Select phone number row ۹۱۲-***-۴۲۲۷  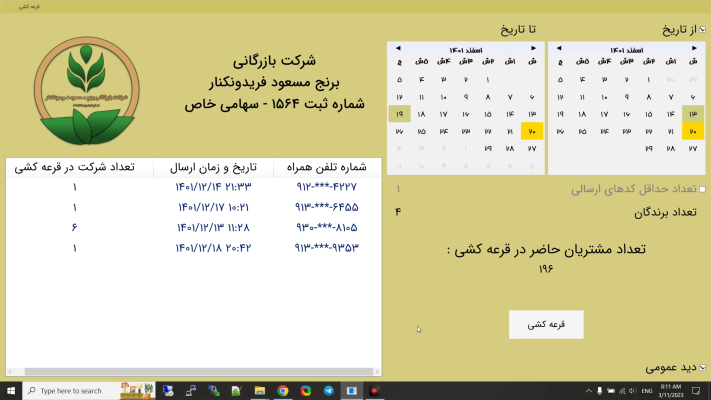click(326, 187)
